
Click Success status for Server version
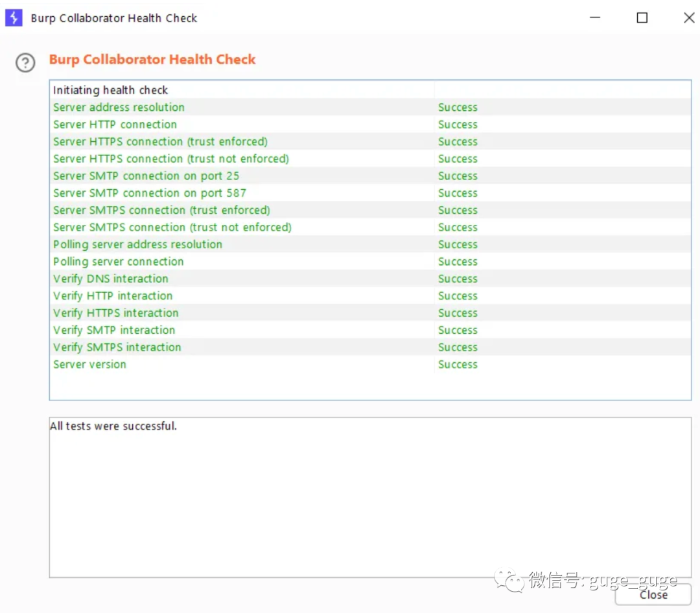click(458, 364)
